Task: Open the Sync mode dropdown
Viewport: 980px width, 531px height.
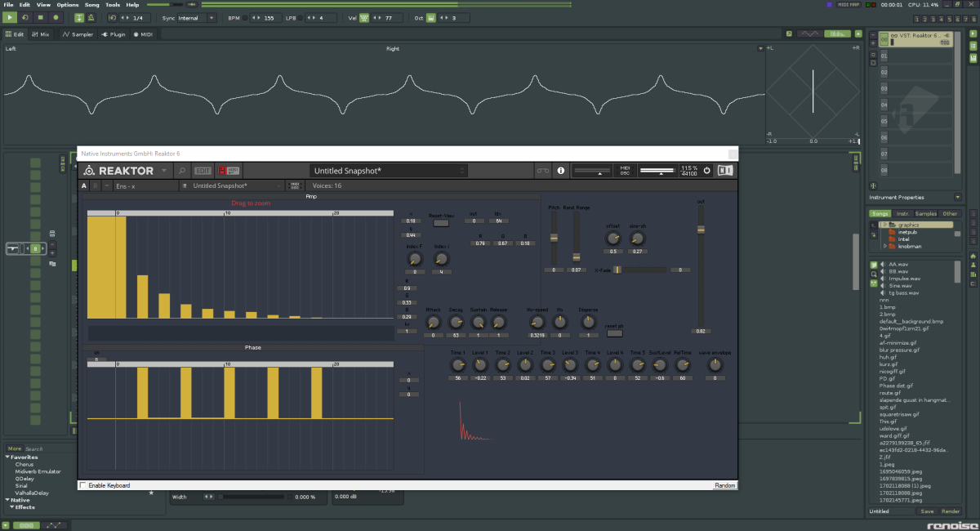Action: click(195, 17)
